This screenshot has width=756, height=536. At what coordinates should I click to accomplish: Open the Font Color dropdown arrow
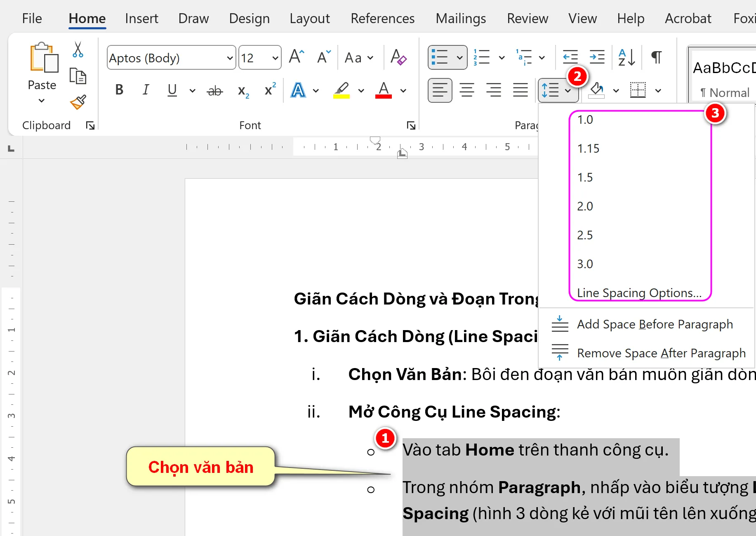point(403,90)
